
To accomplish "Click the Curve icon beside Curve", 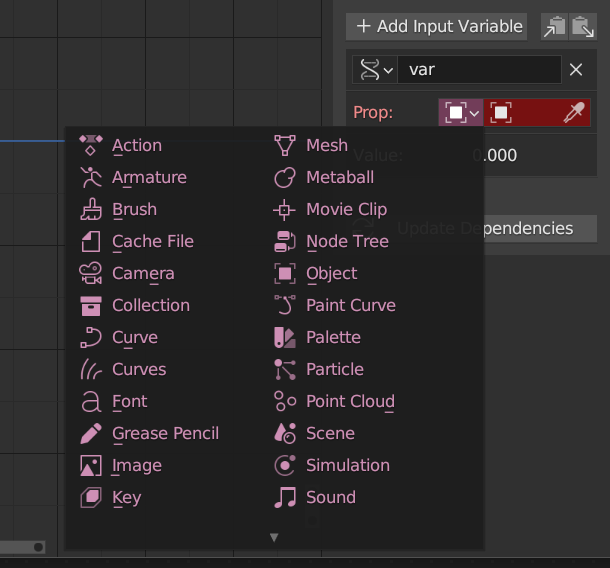I will (x=91, y=337).
